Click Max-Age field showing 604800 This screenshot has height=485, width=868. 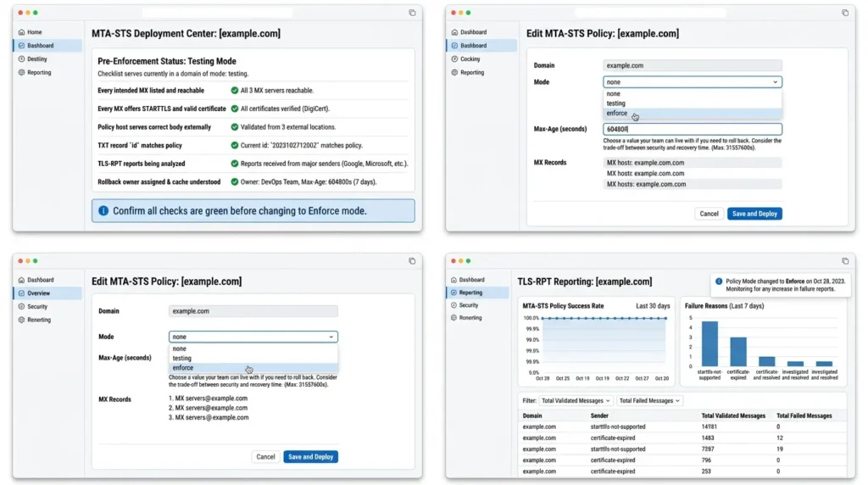pyautogui.click(x=693, y=129)
